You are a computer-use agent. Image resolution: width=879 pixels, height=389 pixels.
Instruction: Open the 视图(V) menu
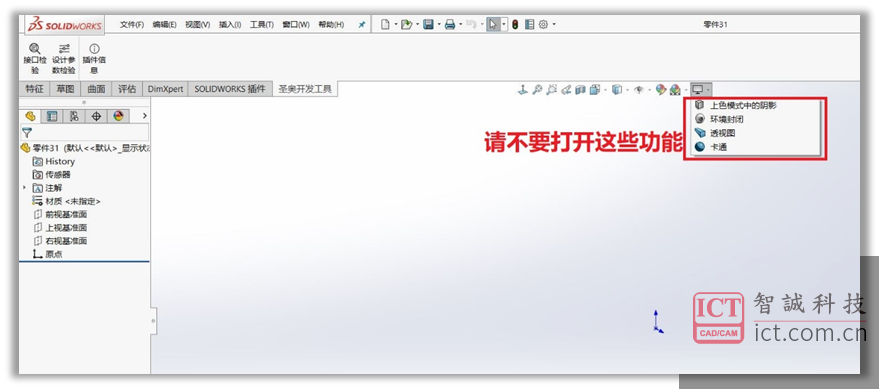tap(197, 25)
